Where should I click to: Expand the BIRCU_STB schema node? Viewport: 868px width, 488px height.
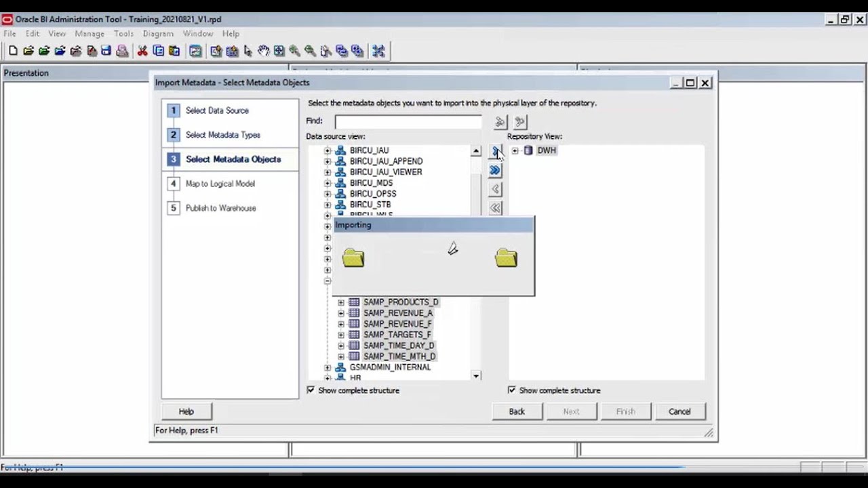tap(328, 205)
